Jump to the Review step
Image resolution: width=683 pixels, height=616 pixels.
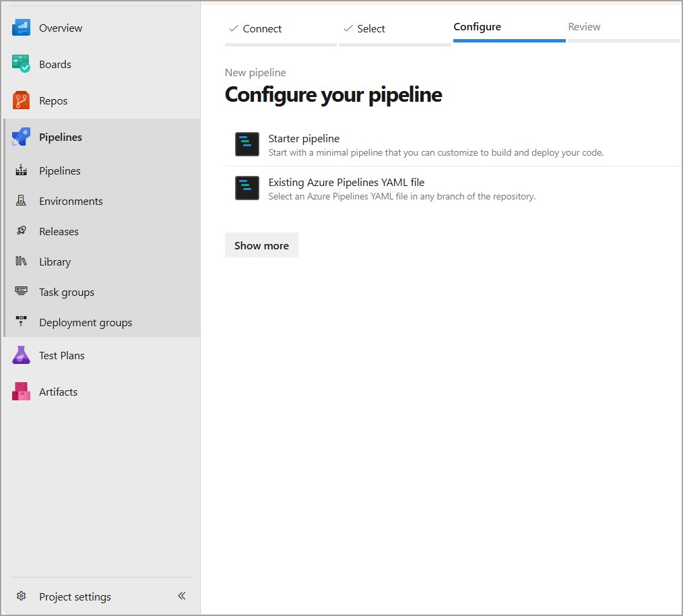coord(584,27)
